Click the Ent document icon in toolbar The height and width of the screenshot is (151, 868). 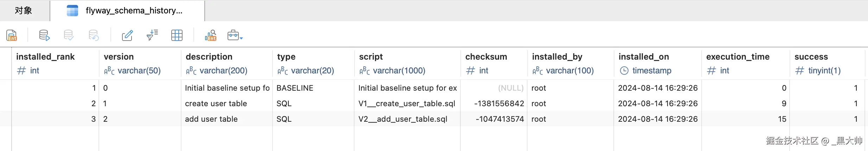12,35
